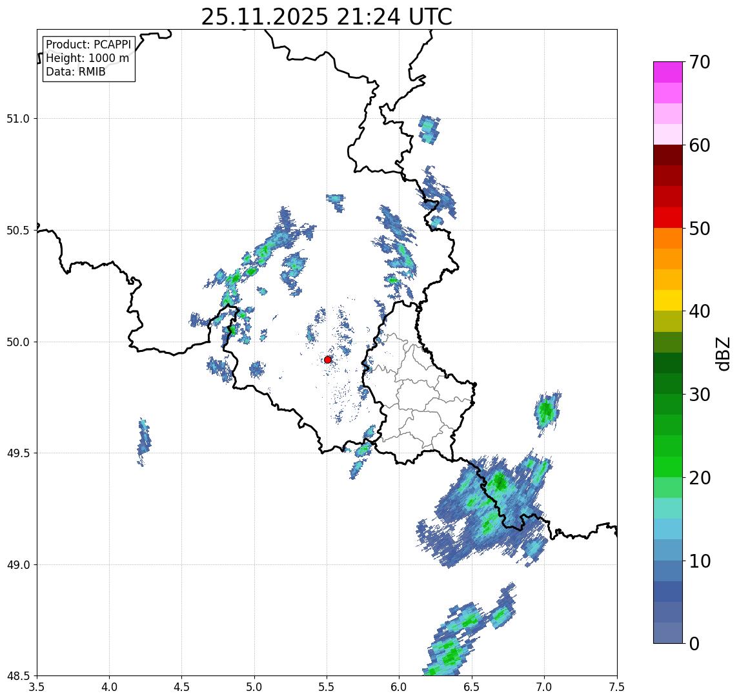Click the red radar location marker
The height and width of the screenshot is (700, 739).
click(x=328, y=360)
